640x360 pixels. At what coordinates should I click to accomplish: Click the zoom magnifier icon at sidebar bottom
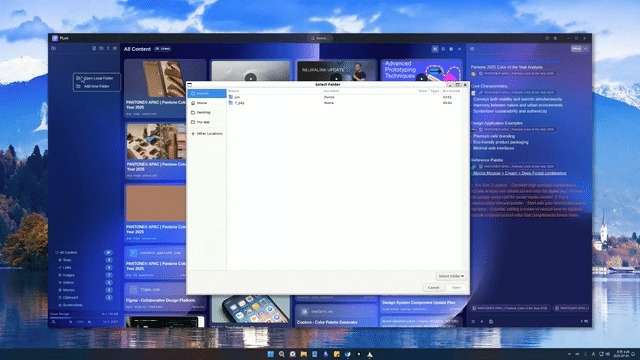point(71,322)
